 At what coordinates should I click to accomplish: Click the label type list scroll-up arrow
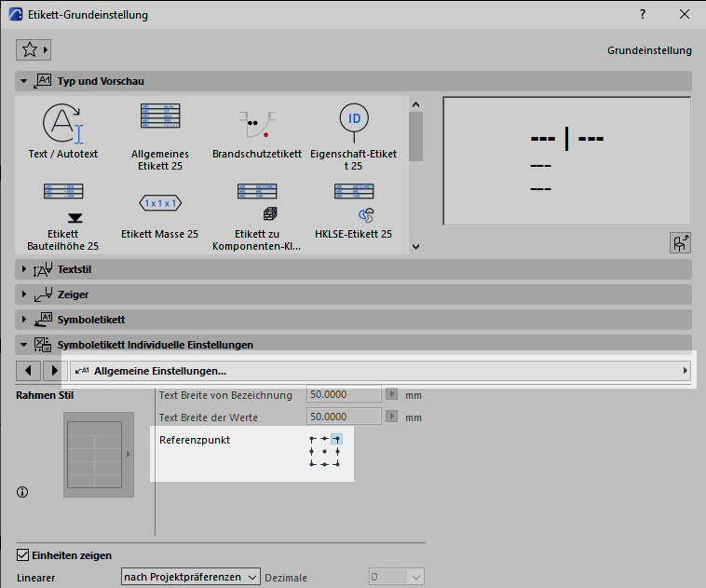(x=416, y=104)
